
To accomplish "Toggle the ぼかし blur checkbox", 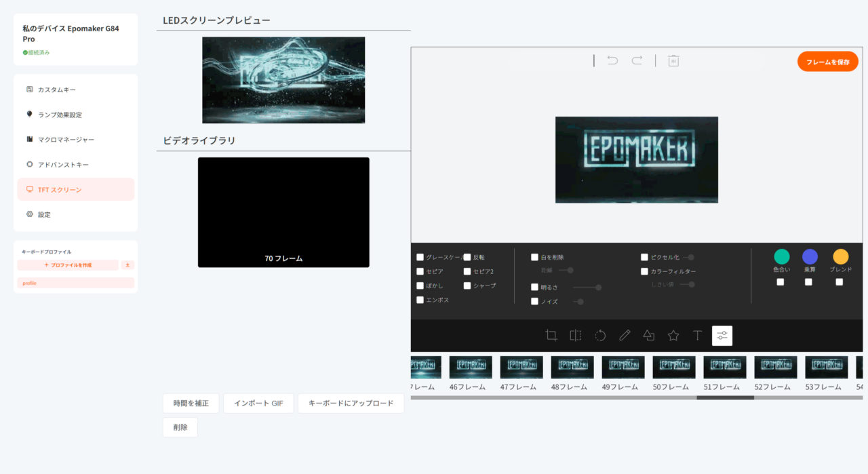I will [x=420, y=286].
